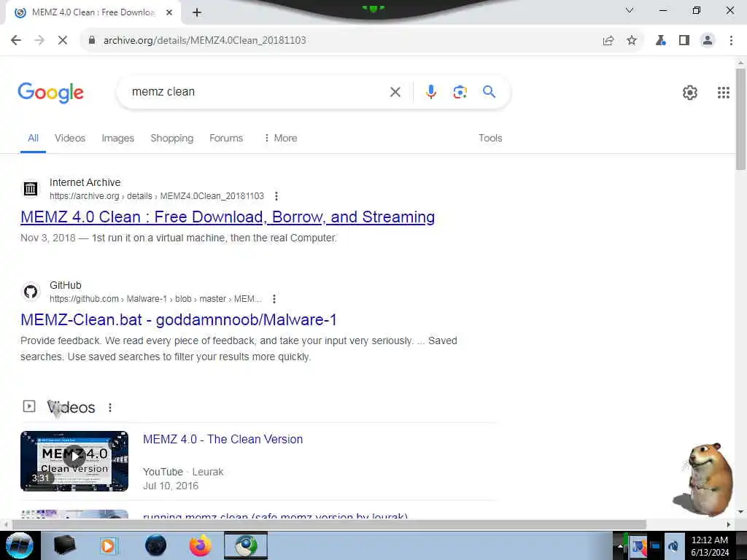Screen dimensions: 747x560
Task: Click GitHub result URL breadcrumb
Action: [156, 299]
